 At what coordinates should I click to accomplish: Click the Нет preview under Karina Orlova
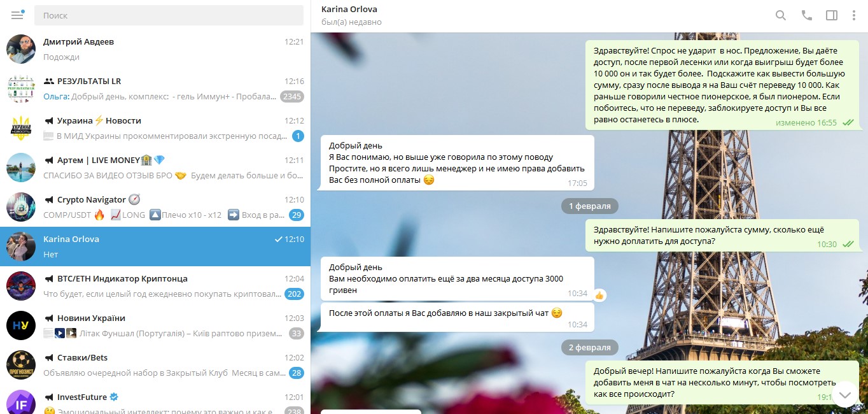50,254
